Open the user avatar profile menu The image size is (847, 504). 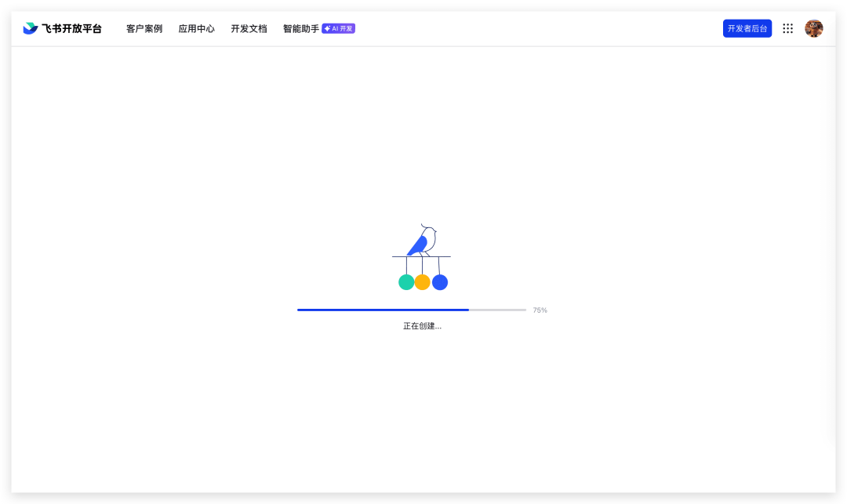tap(813, 28)
